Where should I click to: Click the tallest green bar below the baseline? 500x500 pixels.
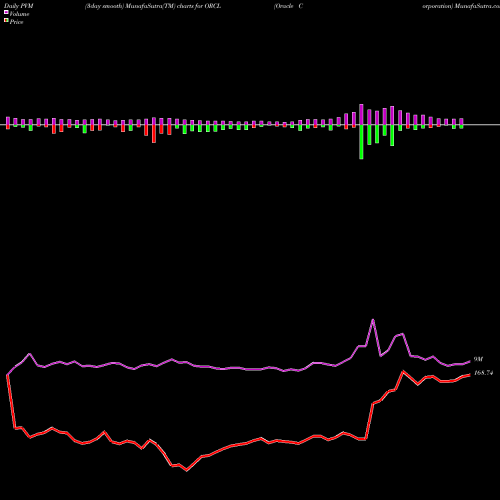361,142
